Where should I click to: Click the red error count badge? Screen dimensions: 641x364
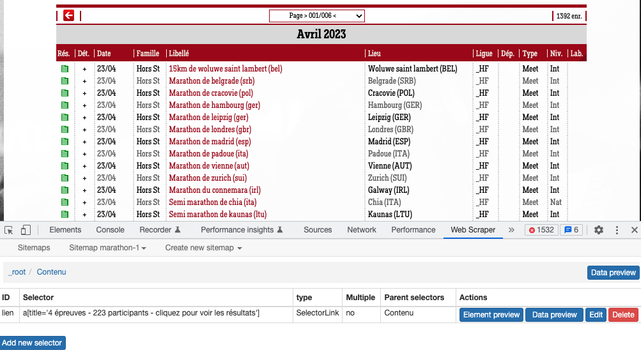tap(541, 230)
